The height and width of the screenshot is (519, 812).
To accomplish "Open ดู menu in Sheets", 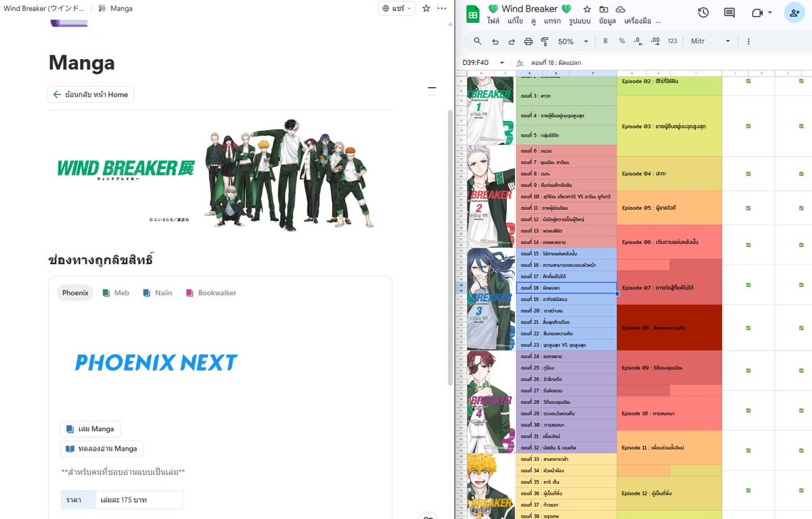I will (533, 21).
